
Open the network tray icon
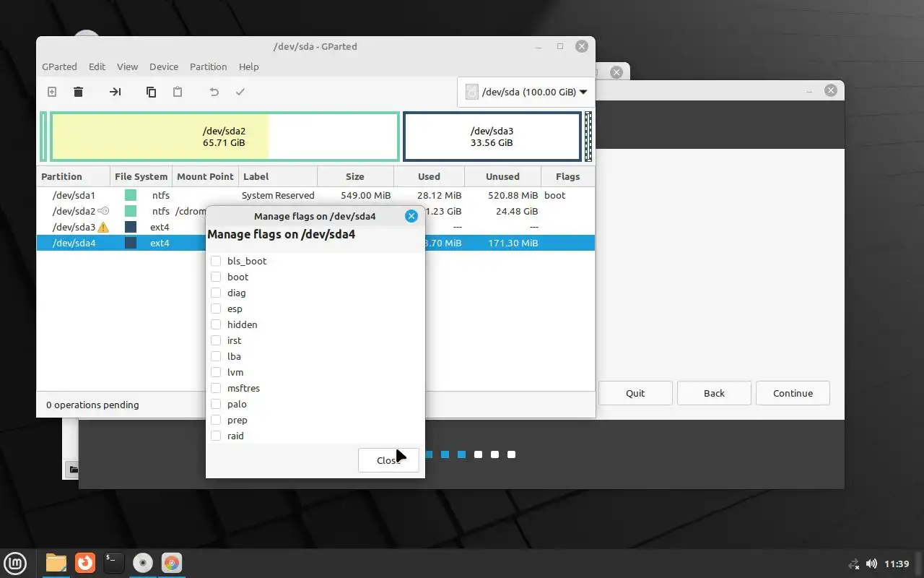coord(854,564)
